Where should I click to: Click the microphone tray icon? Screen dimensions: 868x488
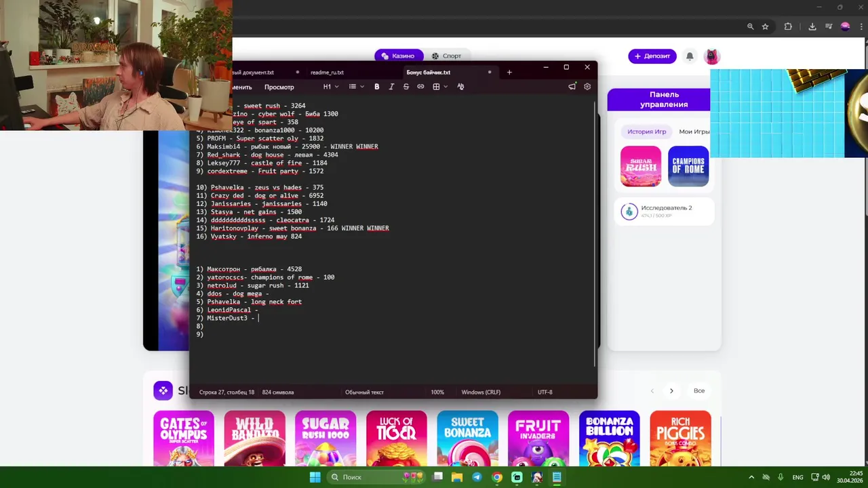pos(781,477)
